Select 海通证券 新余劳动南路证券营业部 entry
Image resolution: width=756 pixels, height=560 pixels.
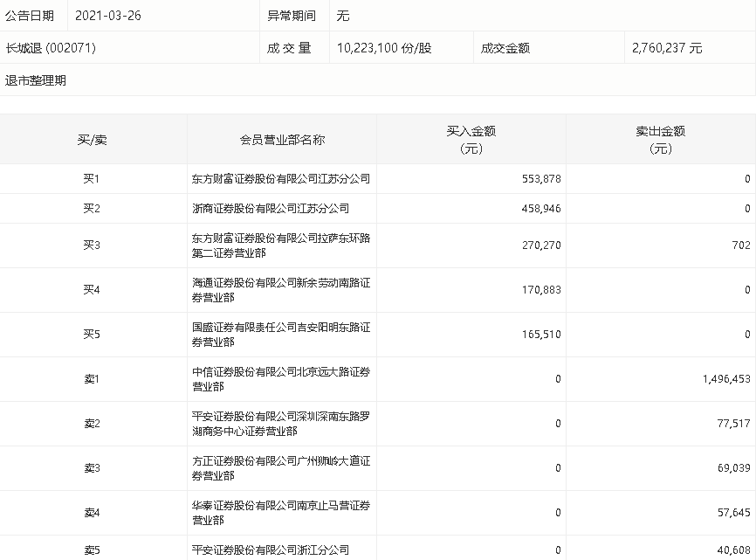281,289
